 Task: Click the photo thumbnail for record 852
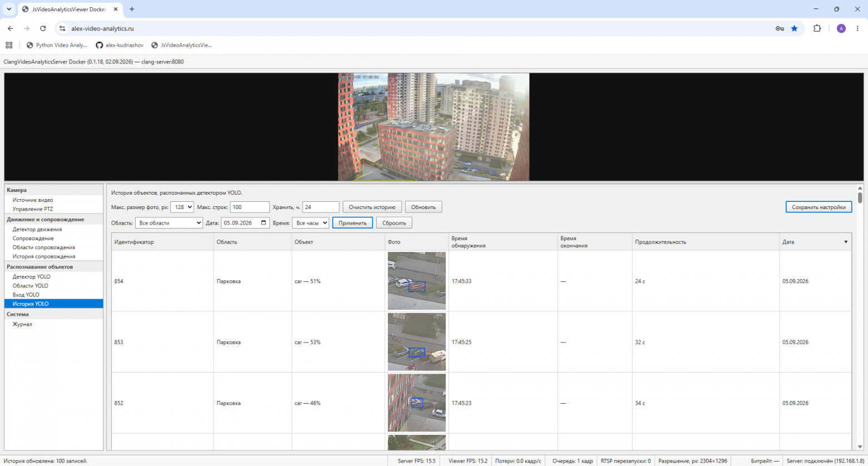(x=417, y=403)
